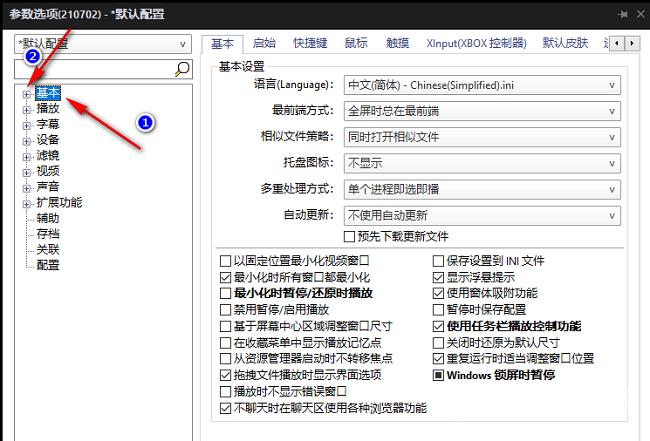Image resolution: width=650 pixels, height=441 pixels.
Task: Click the search magnifier icon
Action: point(182,68)
